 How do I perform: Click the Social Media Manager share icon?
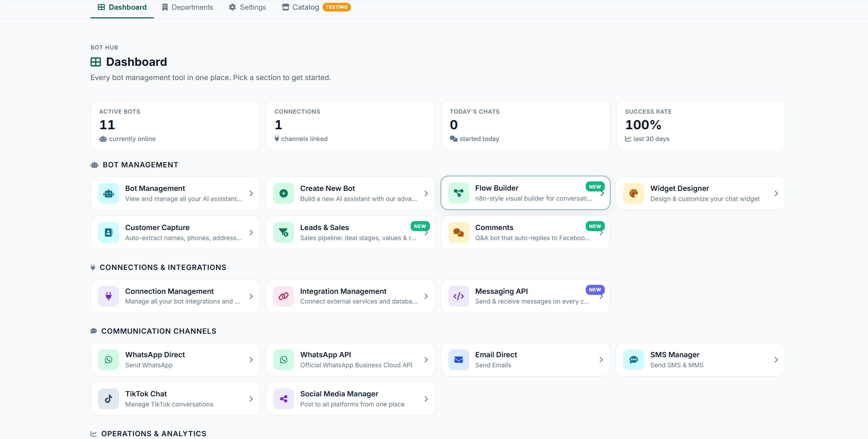pos(284,399)
